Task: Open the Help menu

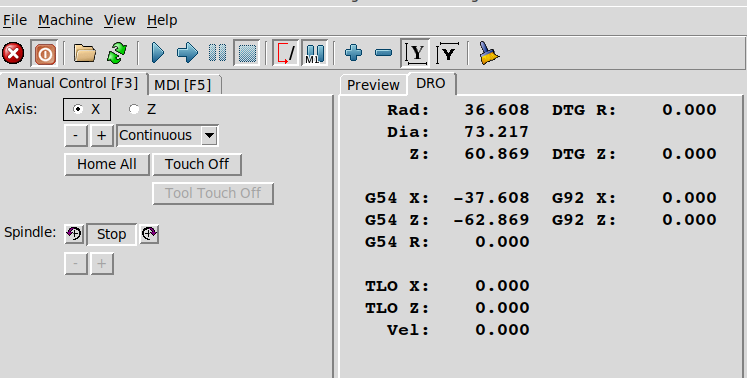Action: (162, 20)
